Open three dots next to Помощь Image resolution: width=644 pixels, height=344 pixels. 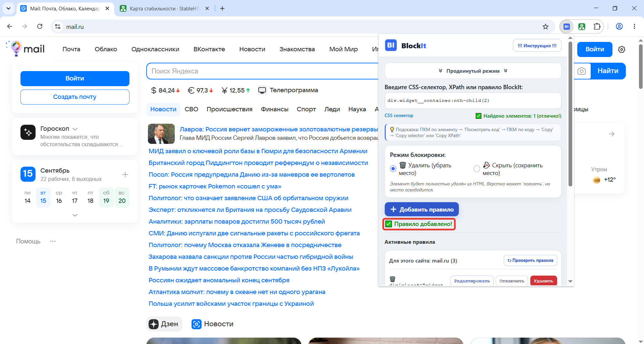53,241
